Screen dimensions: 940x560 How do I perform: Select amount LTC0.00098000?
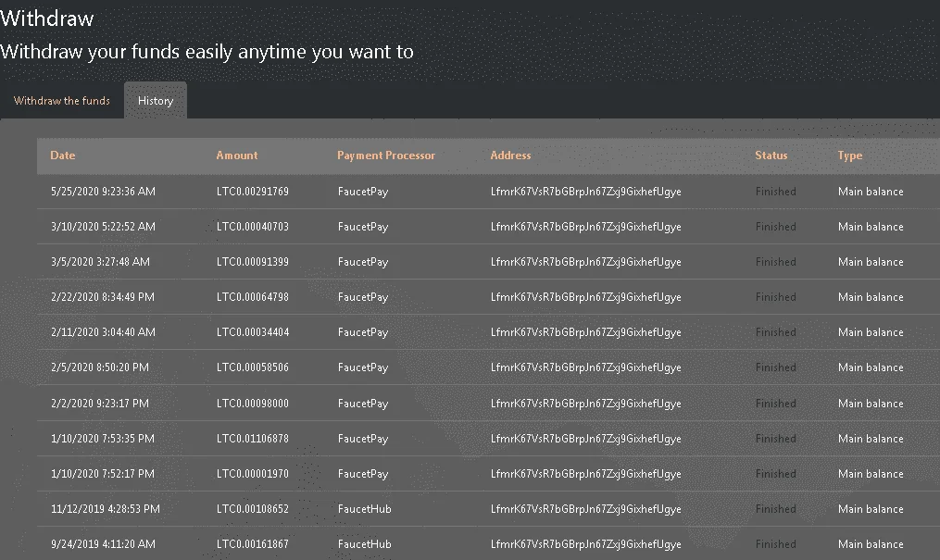[x=253, y=403]
